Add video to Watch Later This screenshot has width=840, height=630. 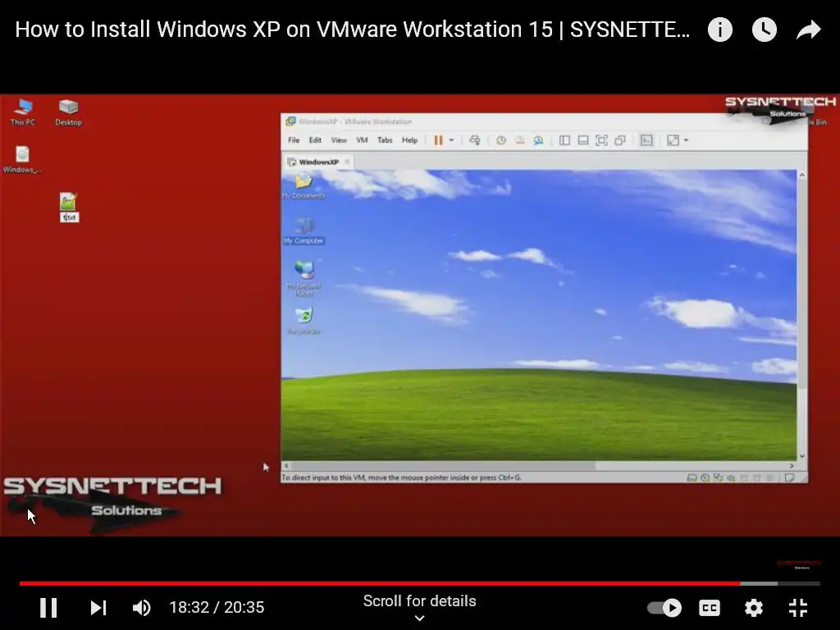[x=765, y=30]
